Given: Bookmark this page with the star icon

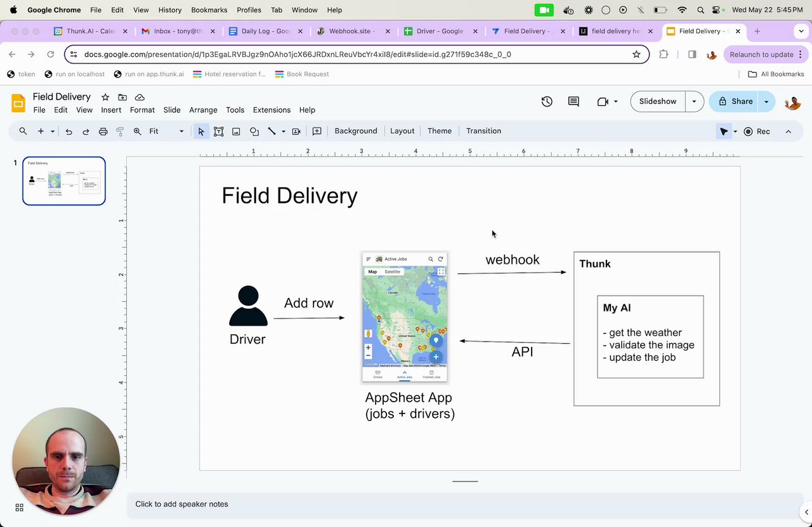Looking at the screenshot, I should click(x=636, y=55).
